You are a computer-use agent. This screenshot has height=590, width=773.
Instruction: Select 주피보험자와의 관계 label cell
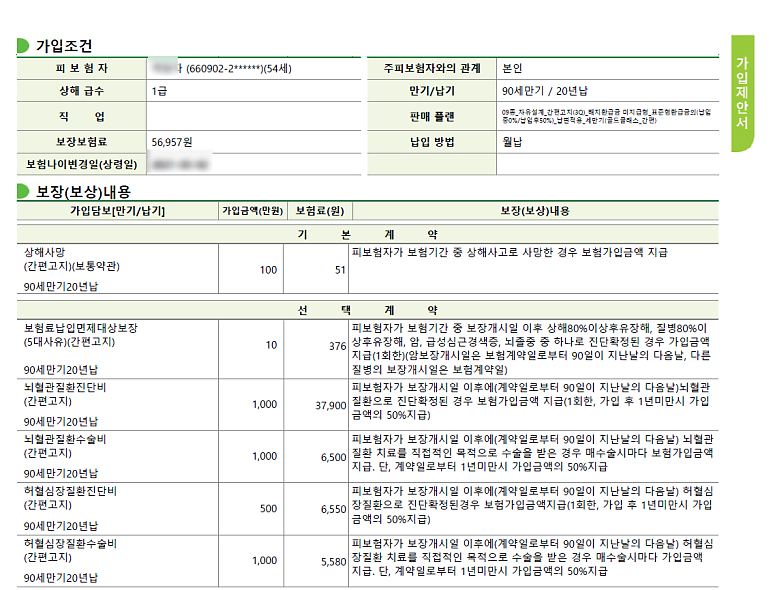[432, 69]
